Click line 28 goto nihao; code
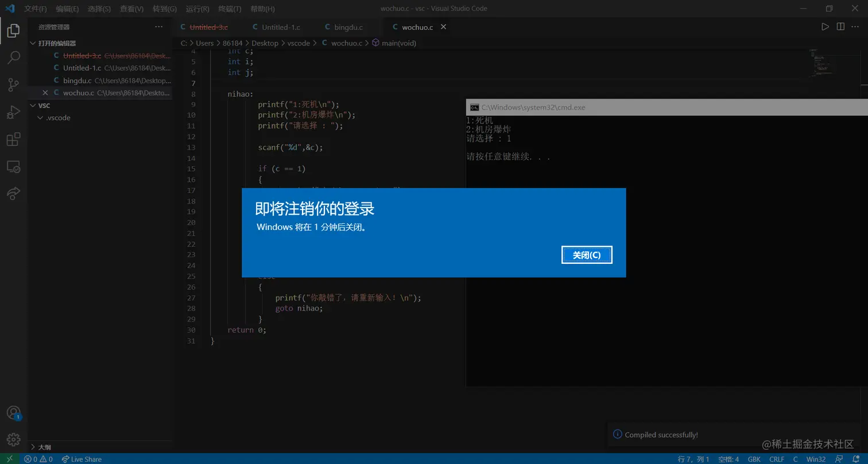Screen dimensions: 868x464 299,309
